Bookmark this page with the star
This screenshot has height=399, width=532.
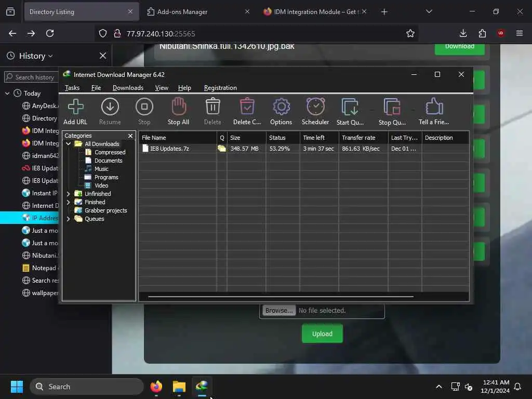pos(410,33)
